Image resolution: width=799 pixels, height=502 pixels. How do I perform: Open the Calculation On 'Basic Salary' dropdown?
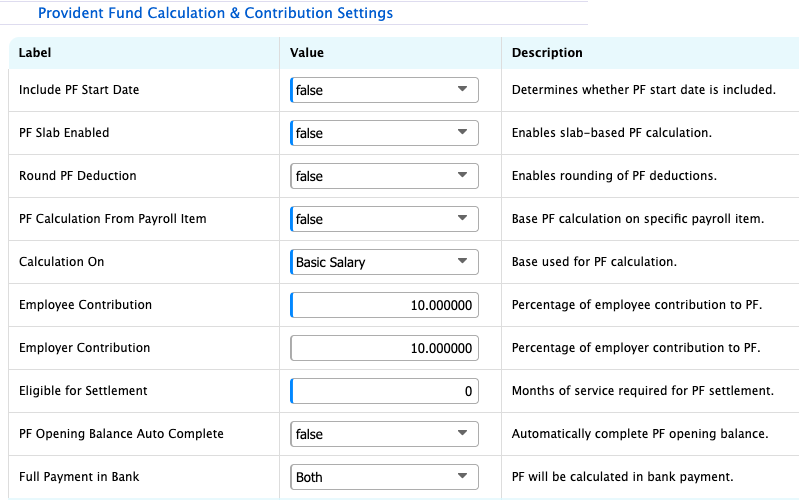click(384, 262)
